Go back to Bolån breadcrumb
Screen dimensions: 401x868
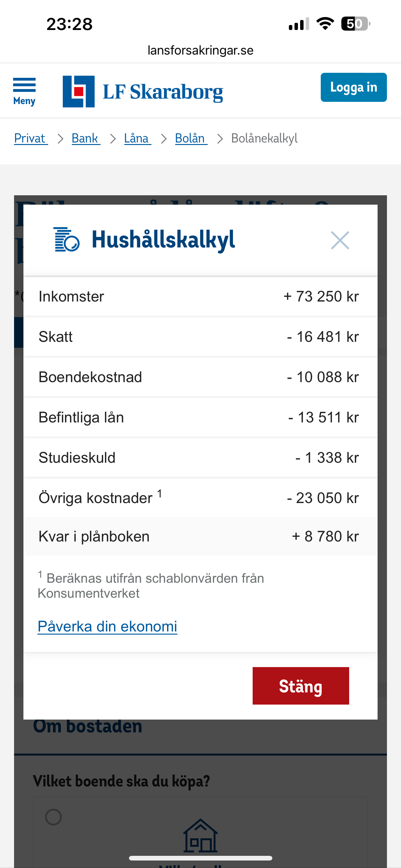191,138
